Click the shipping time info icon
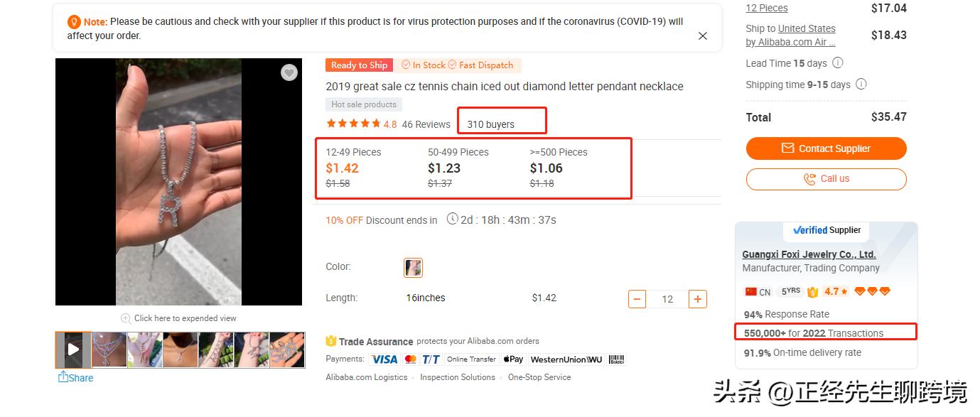980x417 pixels. pyautogui.click(x=861, y=84)
